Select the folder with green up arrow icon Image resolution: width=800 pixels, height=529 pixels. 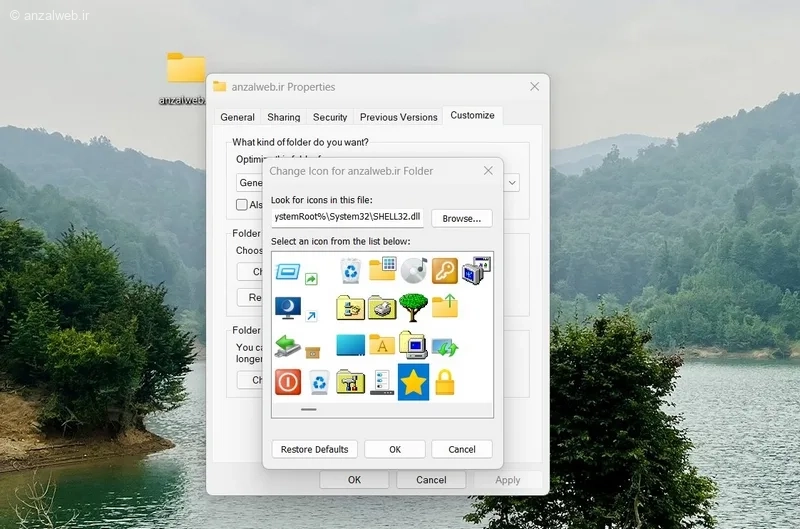[445, 306]
